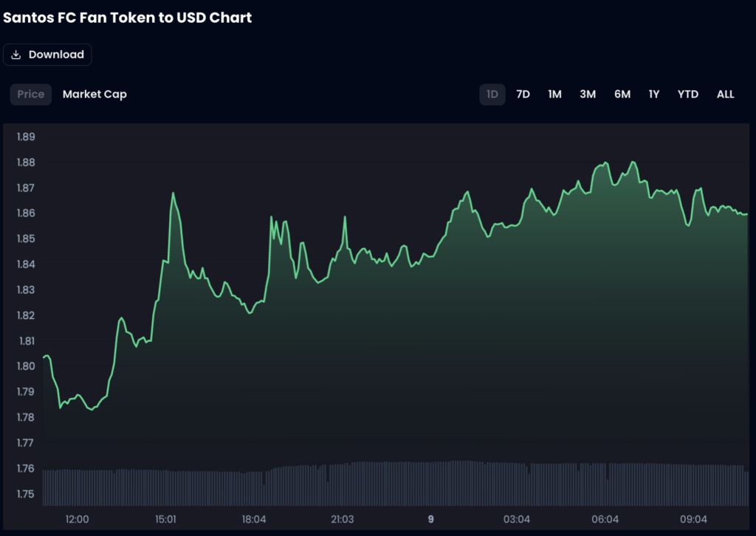Select the 1D time range

pos(492,95)
